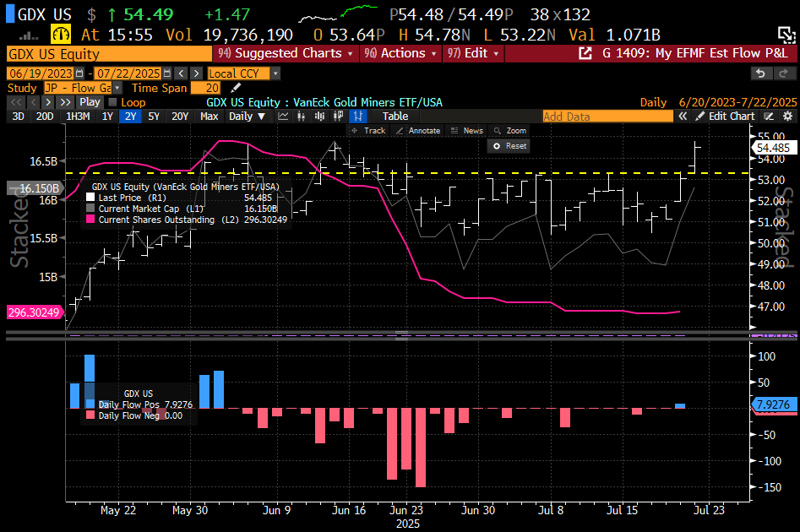Viewport: 800px width, 532px height.
Task: Select the 1Y time range
Action: pos(107,117)
